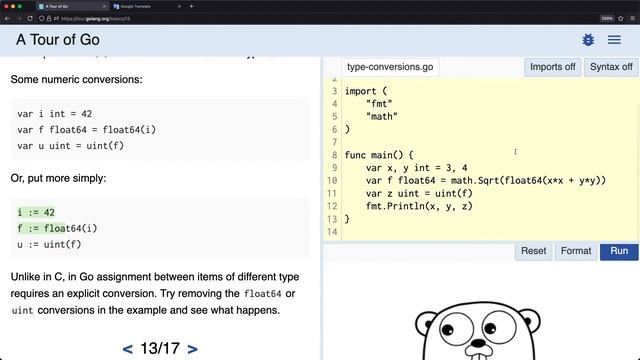Viewport: 640px width, 360px height.
Task: Go to previous lesson with left arrow
Action: [x=127, y=349]
